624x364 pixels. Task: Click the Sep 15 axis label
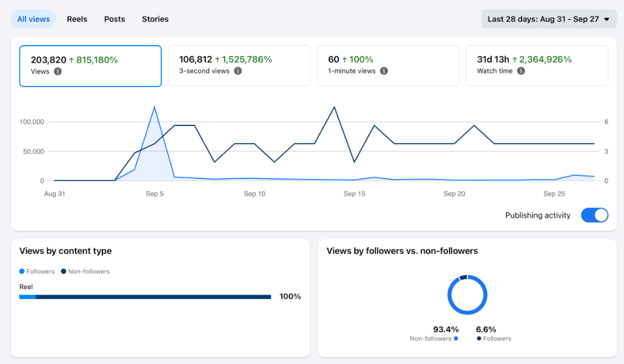click(354, 194)
